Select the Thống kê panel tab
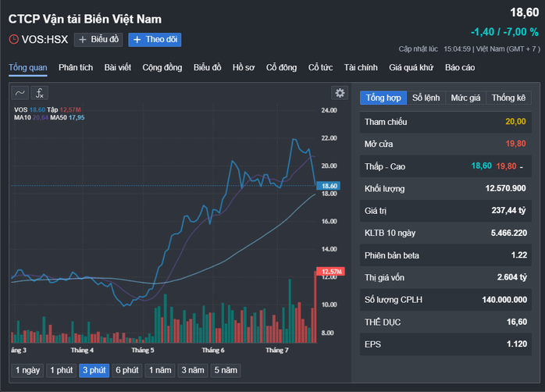 (x=508, y=98)
